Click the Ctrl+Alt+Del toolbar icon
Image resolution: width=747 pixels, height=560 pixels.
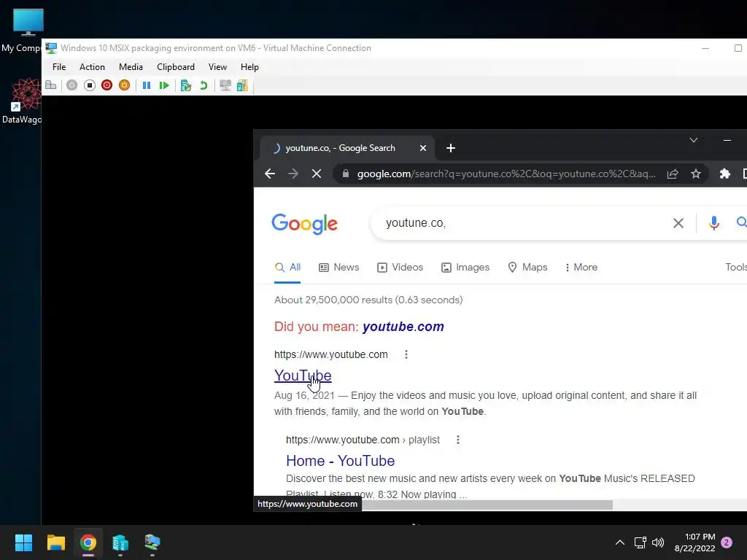tap(51, 85)
